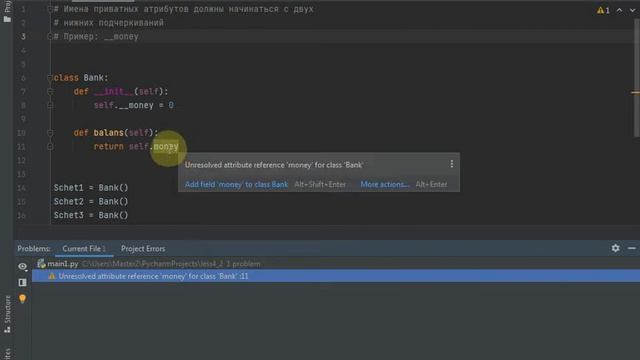Hide the Problems panel with minus icon

click(x=631, y=248)
